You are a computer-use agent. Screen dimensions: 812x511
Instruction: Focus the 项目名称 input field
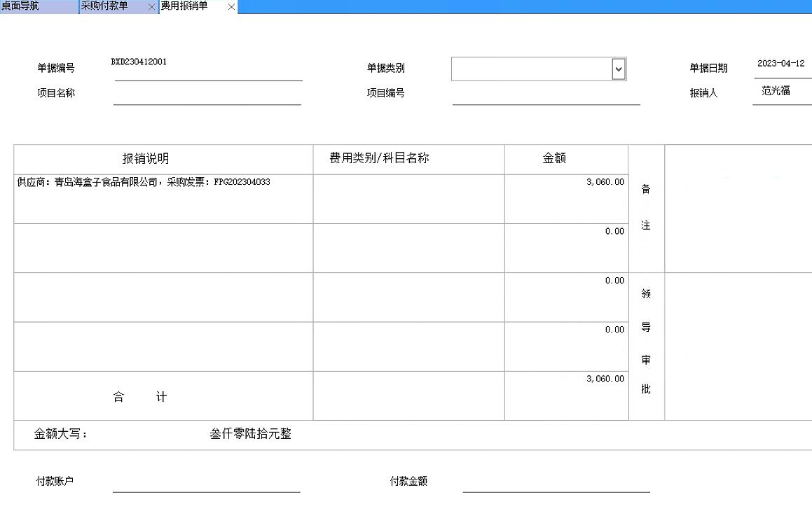pyautogui.click(x=207, y=94)
